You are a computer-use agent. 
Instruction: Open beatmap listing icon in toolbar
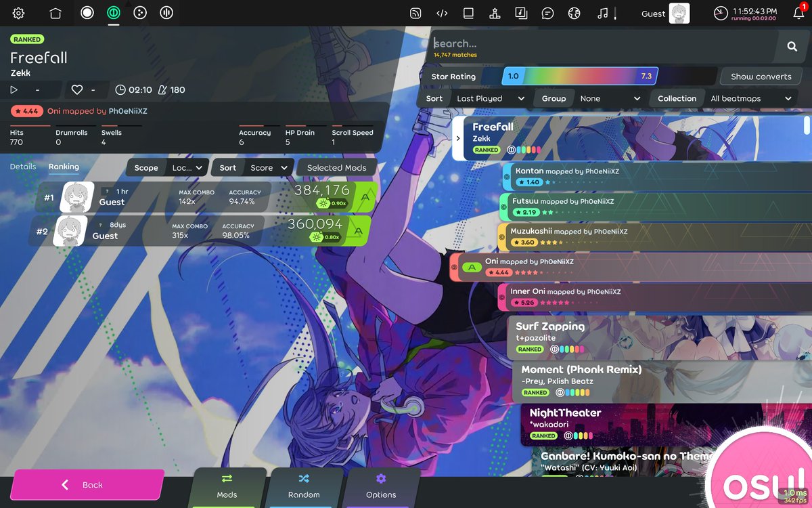[x=521, y=13]
